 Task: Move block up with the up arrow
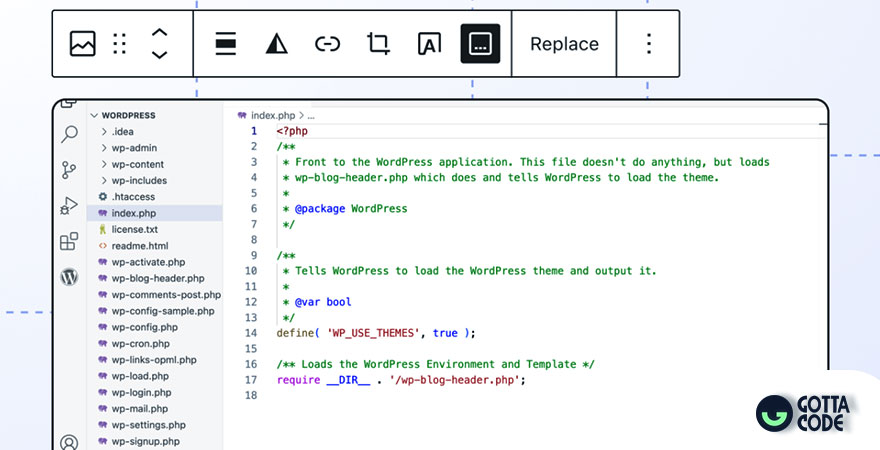tap(159, 33)
